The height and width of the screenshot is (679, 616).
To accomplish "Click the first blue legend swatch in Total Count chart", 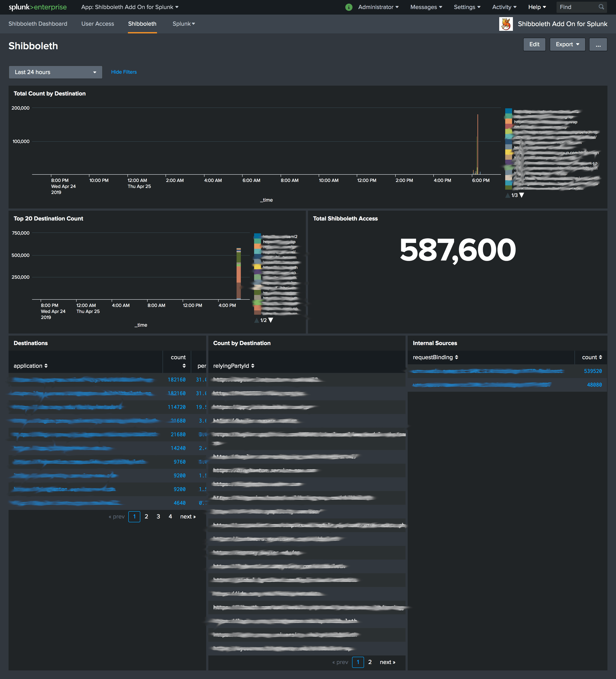I will pyautogui.click(x=509, y=111).
